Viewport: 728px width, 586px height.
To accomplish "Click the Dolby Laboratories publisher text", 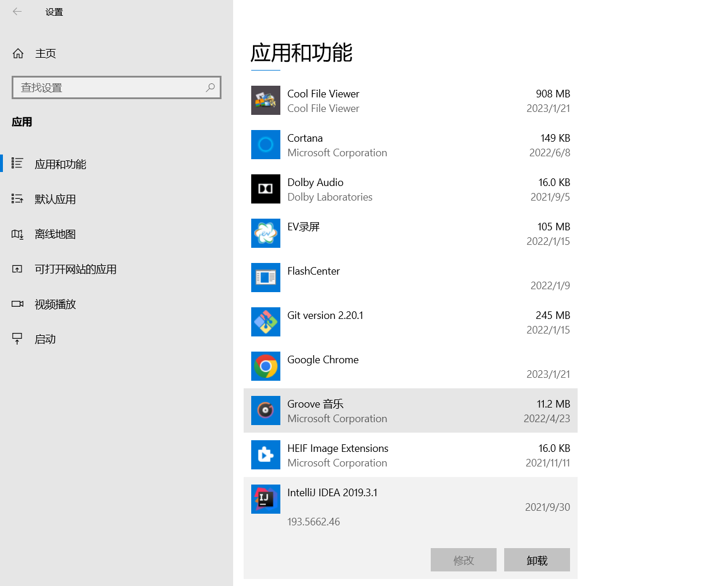I will pyautogui.click(x=330, y=197).
